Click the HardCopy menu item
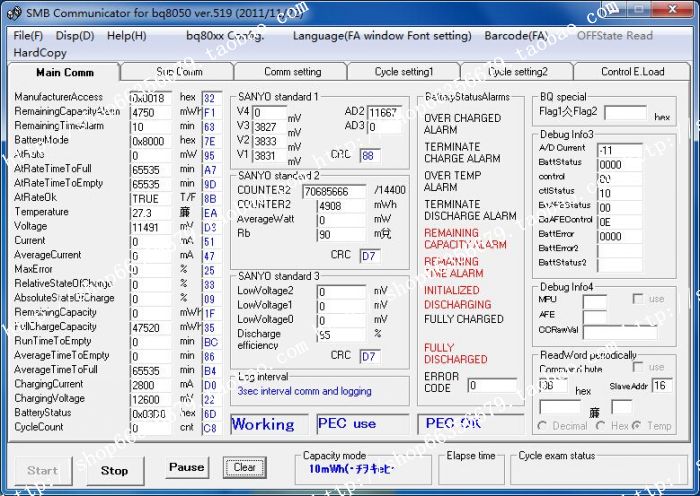 (x=40, y=53)
